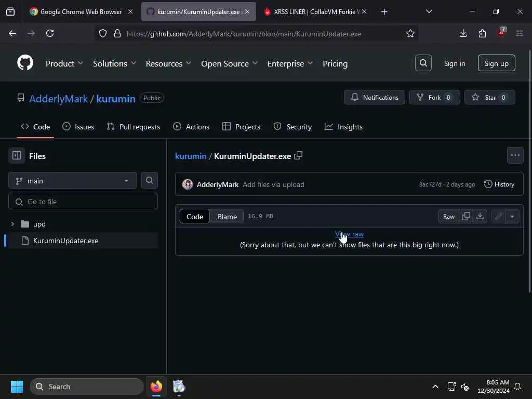Click the Sign in link
Image resolution: width=532 pixels, height=399 pixels.
[455, 63]
